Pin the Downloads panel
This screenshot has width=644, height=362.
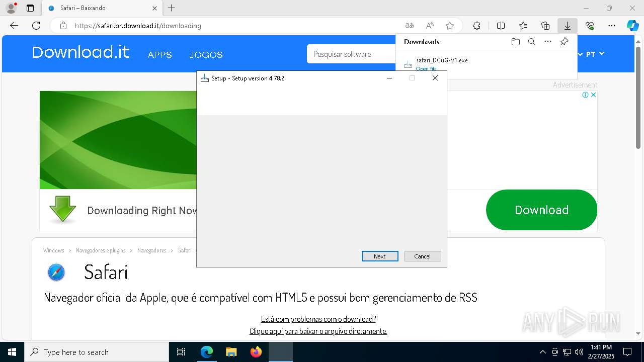pyautogui.click(x=564, y=42)
